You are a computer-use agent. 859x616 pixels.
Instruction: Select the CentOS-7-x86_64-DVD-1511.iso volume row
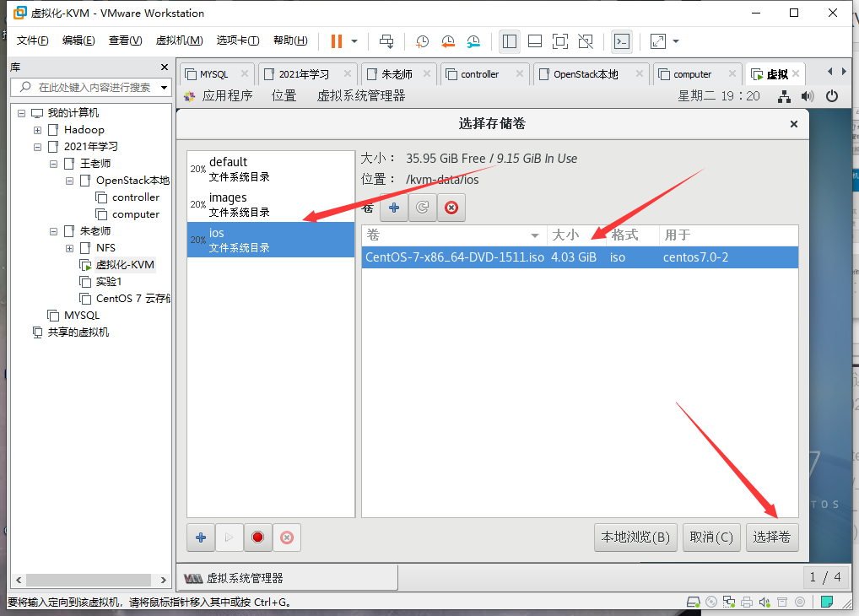point(580,257)
